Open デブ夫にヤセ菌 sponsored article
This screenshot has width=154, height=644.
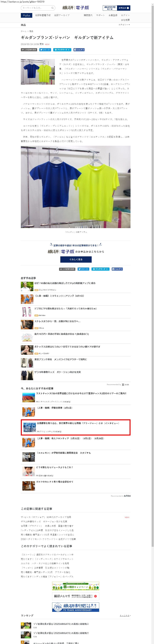(x=65, y=308)
